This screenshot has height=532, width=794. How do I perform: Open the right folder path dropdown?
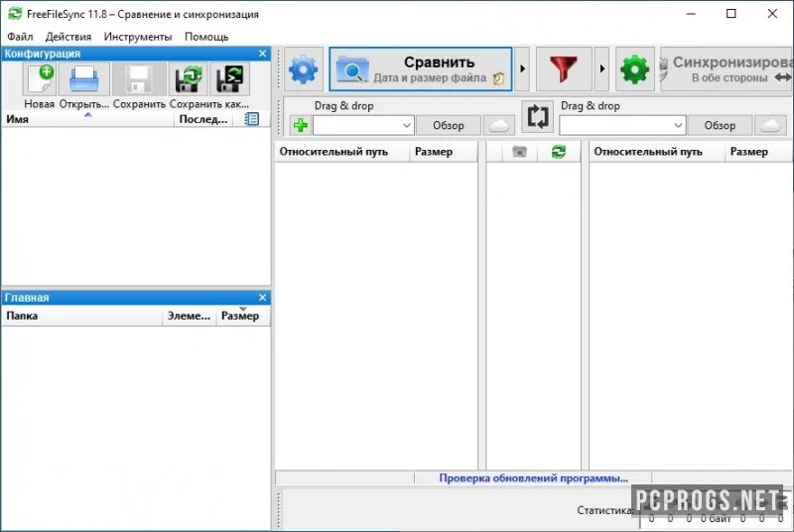[678, 125]
